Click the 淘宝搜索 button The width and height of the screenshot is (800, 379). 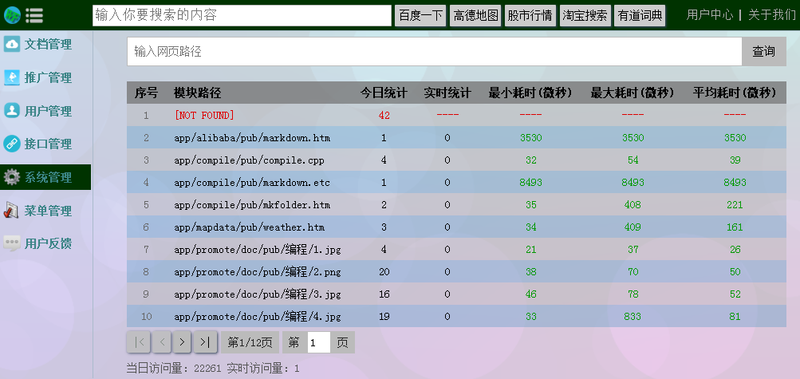(585, 16)
